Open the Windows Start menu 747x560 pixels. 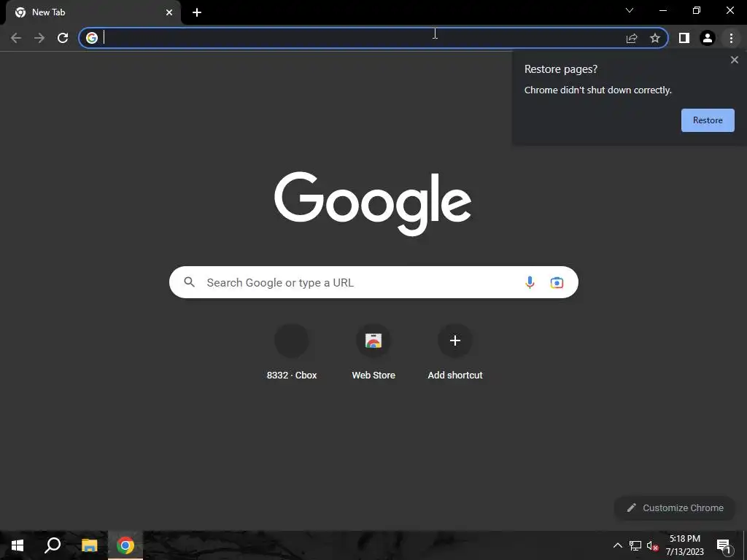(x=18, y=545)
